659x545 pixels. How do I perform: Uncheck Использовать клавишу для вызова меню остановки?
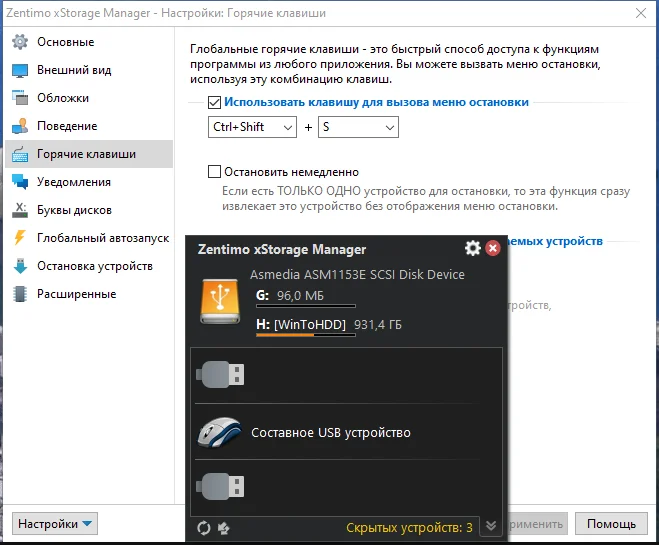tap(214, 103)
